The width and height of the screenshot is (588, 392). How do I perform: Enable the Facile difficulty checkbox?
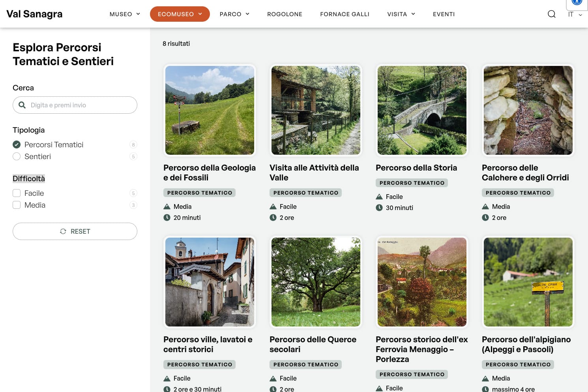click(x=17, y=193)
